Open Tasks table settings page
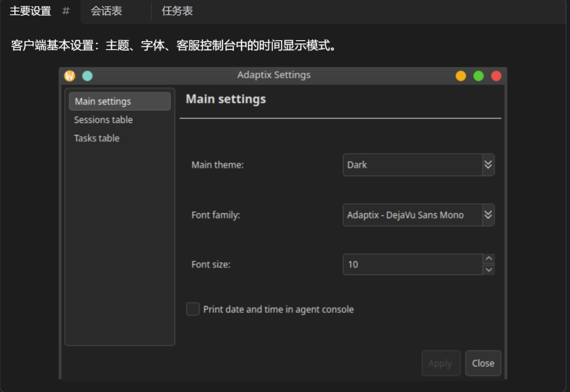The width and height of the screenshot is (570, 392). pyautogui.click(x=97, y=138)
